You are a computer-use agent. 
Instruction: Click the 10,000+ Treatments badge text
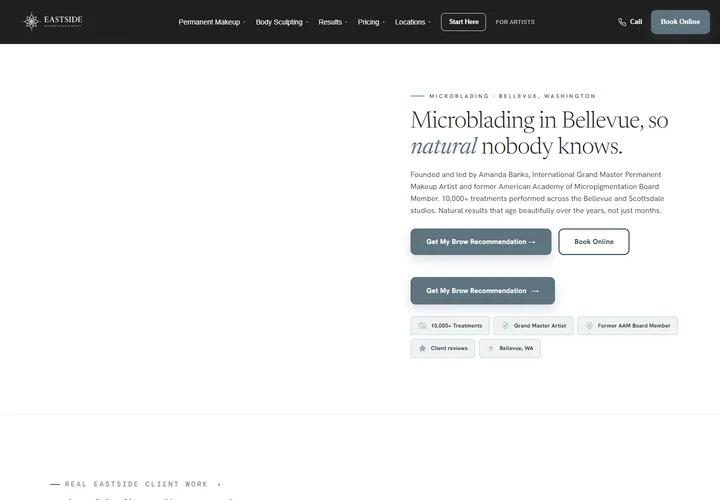pyautogui.click(x=456, y=326)
